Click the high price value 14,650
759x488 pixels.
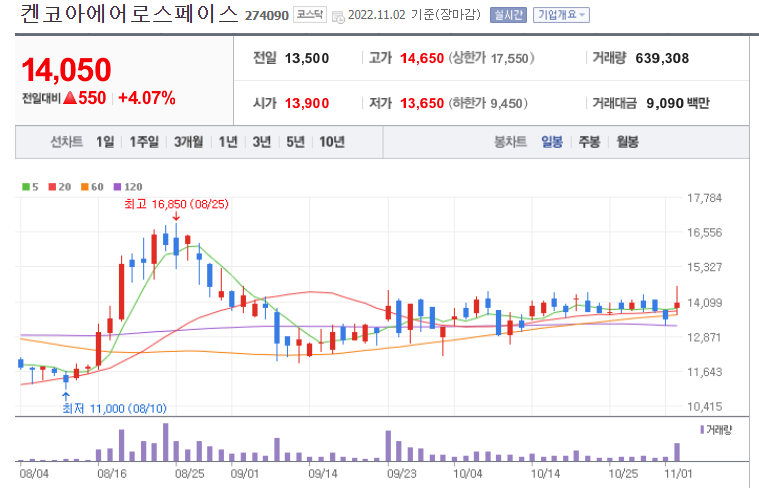422,59
